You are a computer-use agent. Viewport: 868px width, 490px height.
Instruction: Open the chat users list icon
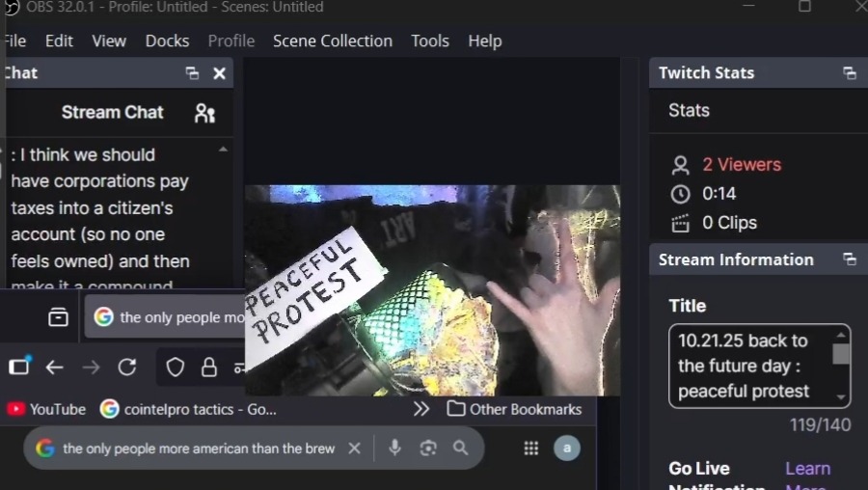[x=204, y=113]
